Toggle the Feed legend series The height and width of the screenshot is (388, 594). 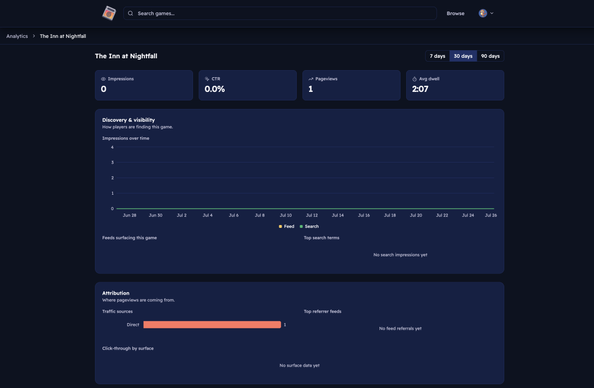[286, 226]
